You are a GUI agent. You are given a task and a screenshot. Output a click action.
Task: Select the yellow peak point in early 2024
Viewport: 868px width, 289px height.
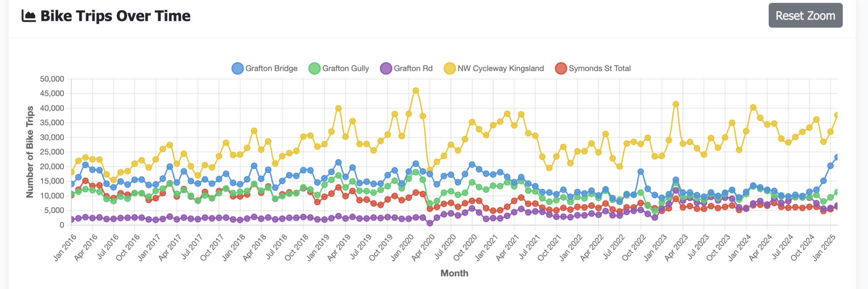click(x=753, y=108)
